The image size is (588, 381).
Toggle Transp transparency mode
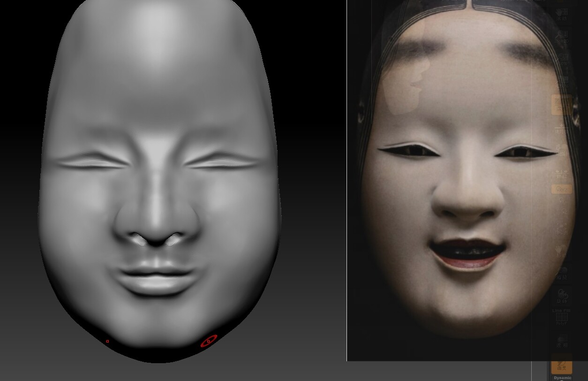561,339
